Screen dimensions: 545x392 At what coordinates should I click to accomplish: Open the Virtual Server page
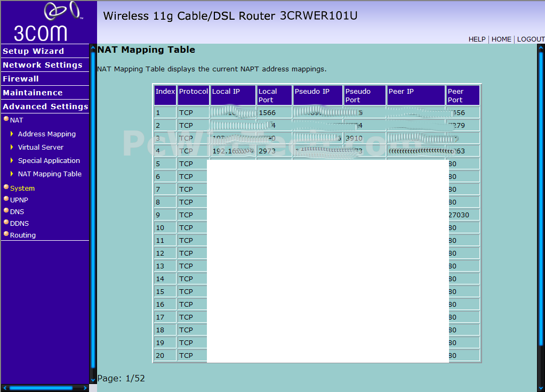point(41,147)
